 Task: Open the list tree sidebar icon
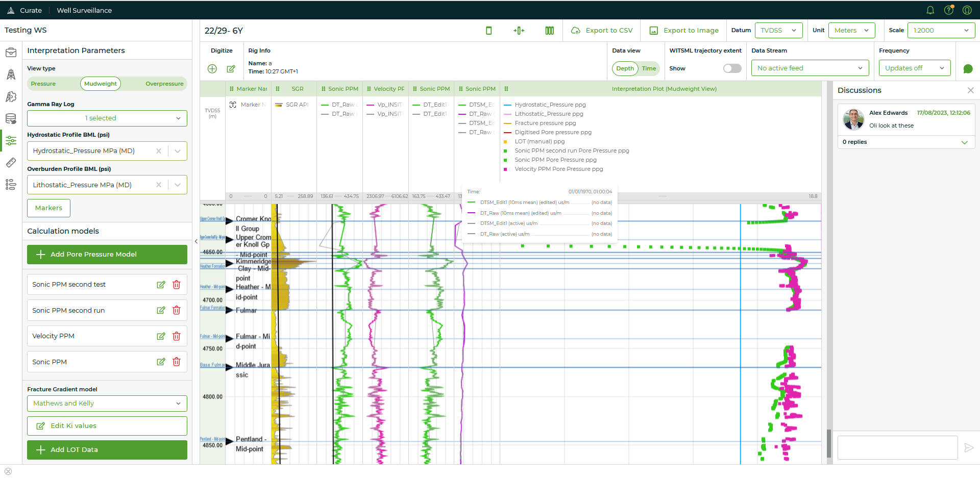(x=11, y=185)
